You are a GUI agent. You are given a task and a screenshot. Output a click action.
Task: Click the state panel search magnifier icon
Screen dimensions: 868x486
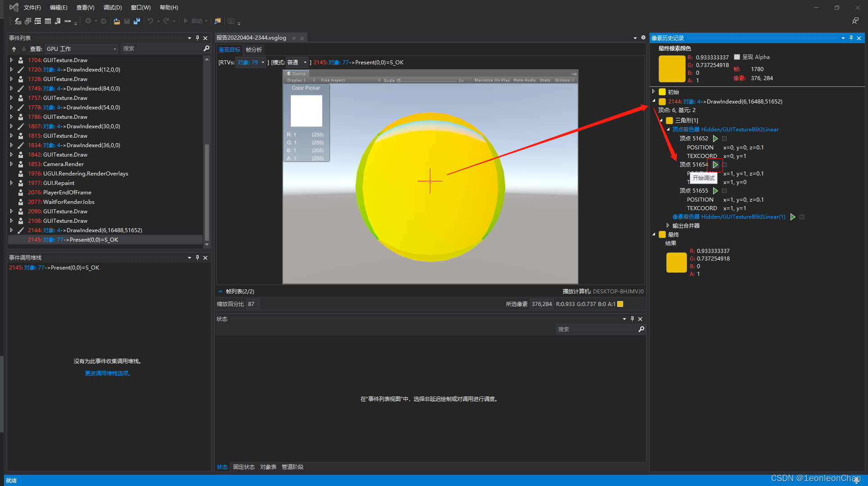pyautogui.click(x=642, y=329)
